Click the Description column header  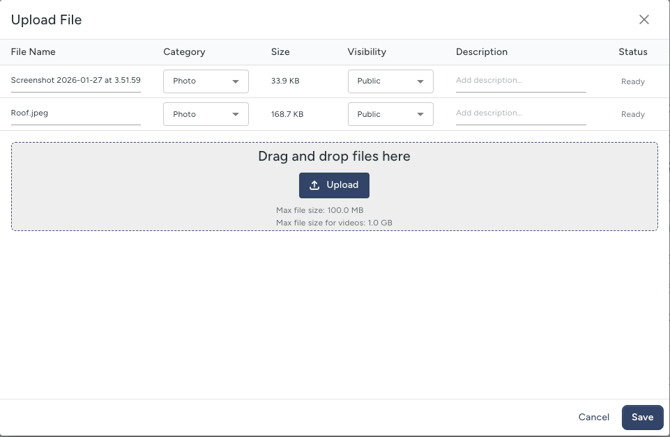click(x=482, y=52)
